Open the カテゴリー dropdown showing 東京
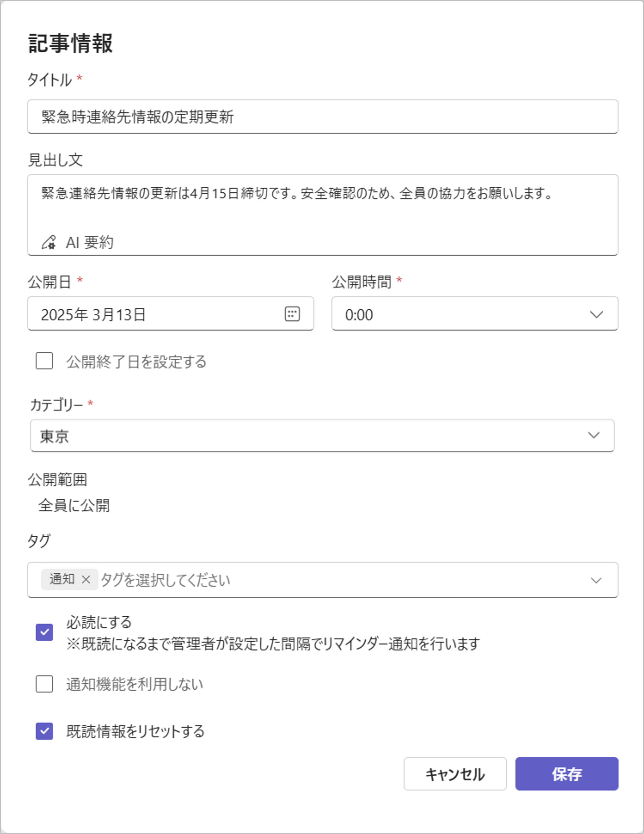Screen dimensions: 644x834 click(322, 436)
